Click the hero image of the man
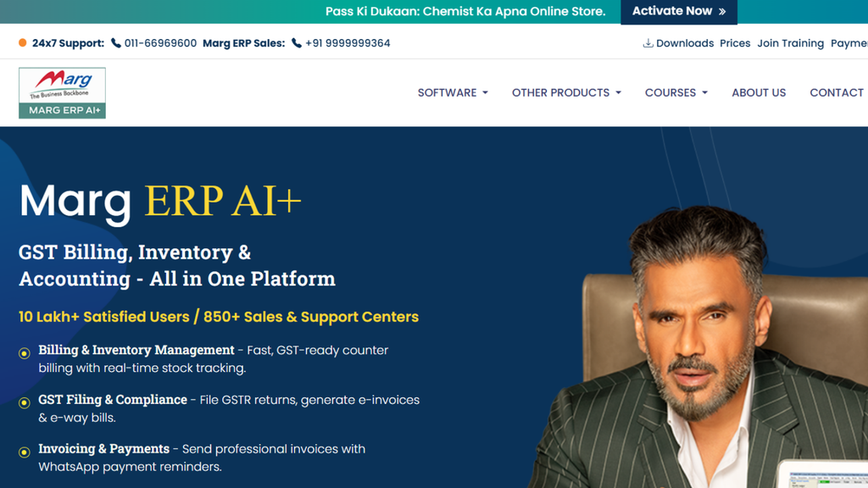The width and height of the screenshot is (868, 488). click(x=698, y=347)
